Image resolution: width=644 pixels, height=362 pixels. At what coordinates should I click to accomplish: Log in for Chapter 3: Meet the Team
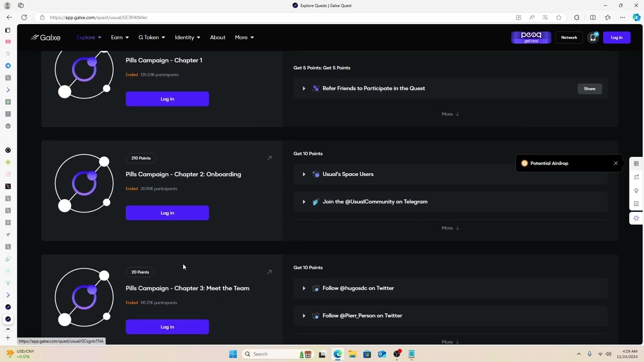coord(167,327)
